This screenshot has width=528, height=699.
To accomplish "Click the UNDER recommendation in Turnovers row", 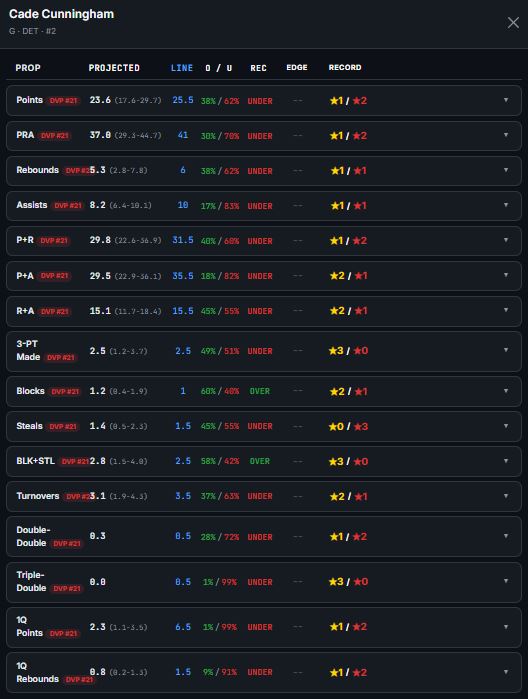I will [x=260, y=496].
